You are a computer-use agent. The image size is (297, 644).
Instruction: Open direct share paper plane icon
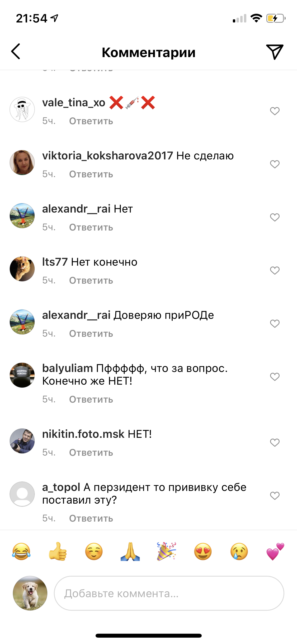(x=275, y=52)
